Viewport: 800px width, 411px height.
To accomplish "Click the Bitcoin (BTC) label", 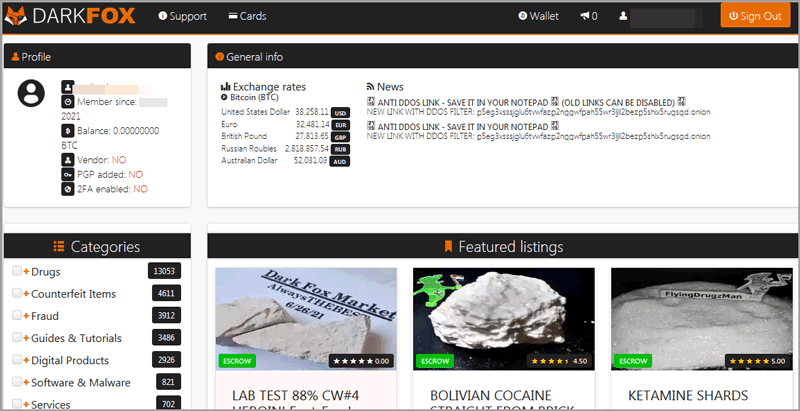I will 254,97.
